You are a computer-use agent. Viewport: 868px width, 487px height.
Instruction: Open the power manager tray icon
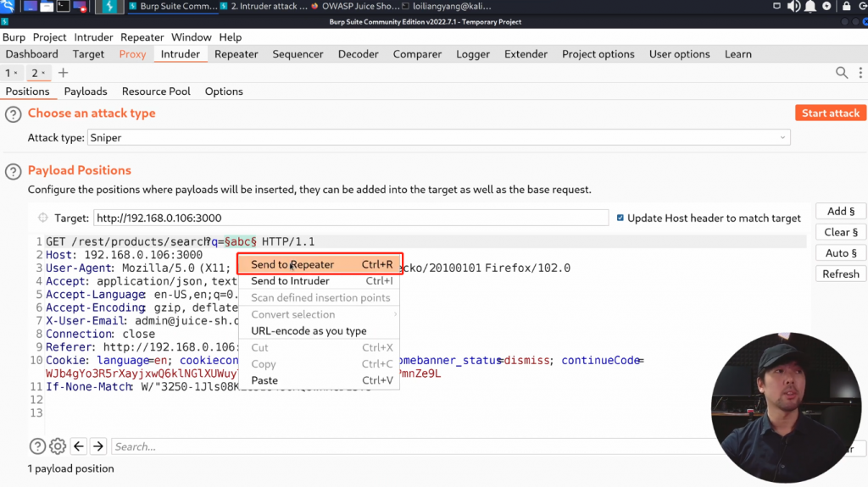[826, 6]
